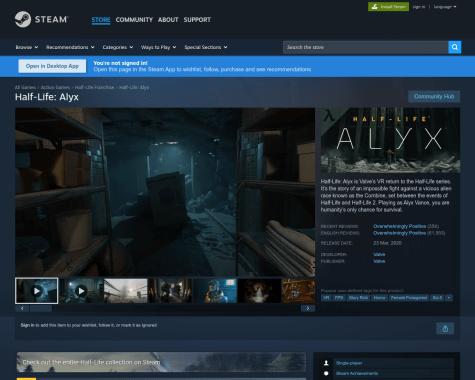This screenshot has height=380, width=475.
Task: Click the Search the store field
Action: (366, 47)
